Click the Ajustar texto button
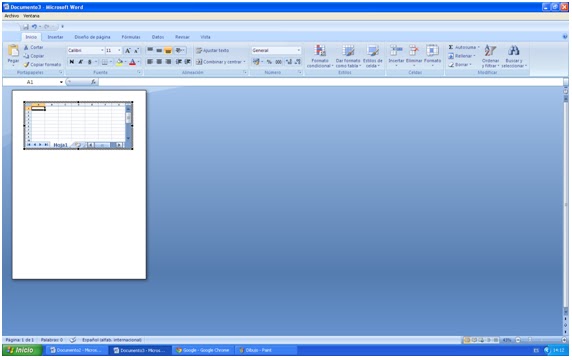The height and width of the screenshot is (360, 572). (x=213, y=50)
